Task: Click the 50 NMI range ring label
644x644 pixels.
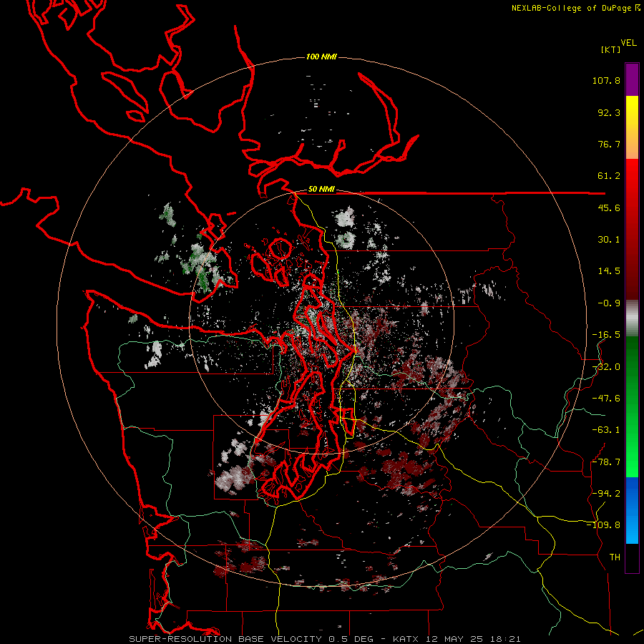Action: click(x=321, y=190)
